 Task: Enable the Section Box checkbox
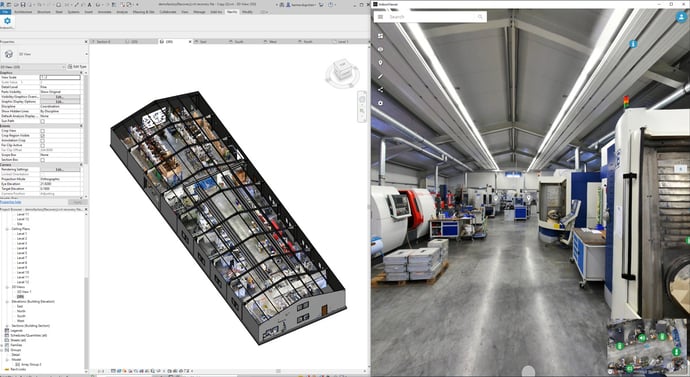click(43, 160)
